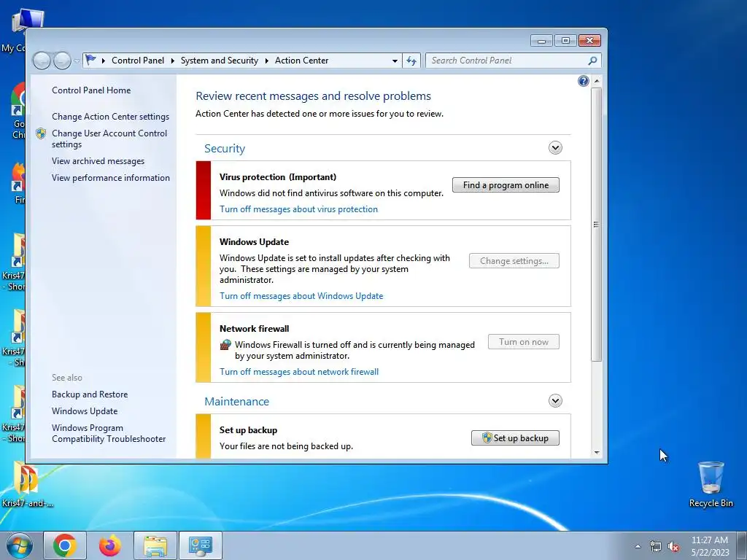The image size is (747, 560).
Task: Open Change Action Center settings
Action: point(111,116)
